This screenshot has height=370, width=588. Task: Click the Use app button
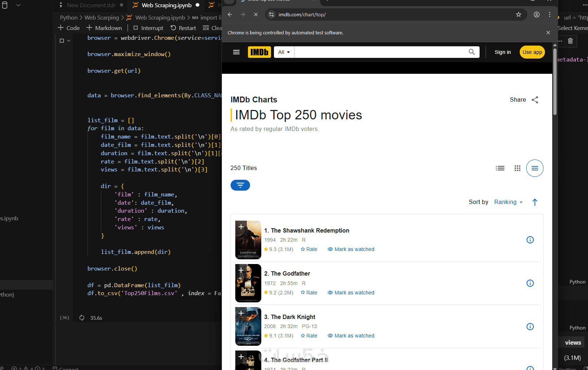click(532, 52)
